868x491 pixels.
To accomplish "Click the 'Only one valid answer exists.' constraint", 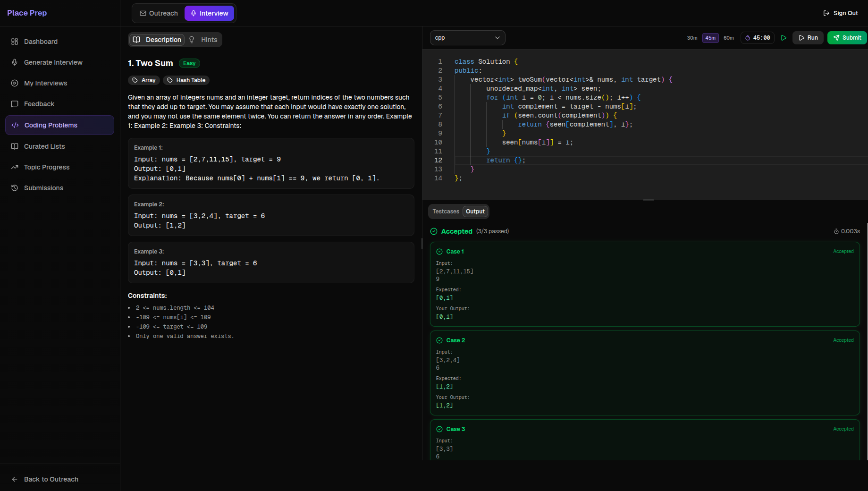I will tap(185, 336).
